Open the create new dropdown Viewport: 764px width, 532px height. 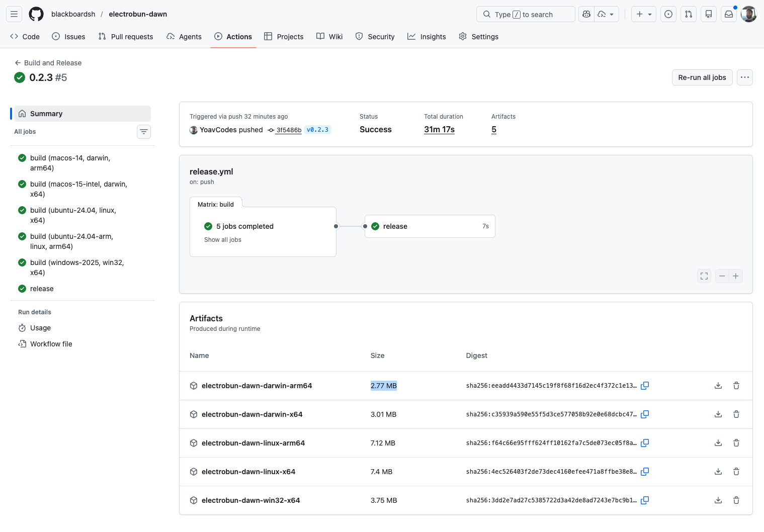(644, 14)
